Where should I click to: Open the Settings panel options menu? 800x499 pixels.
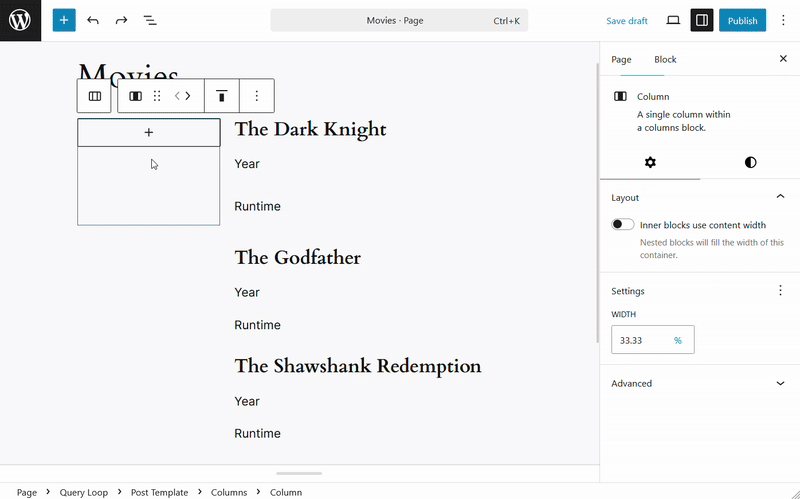780,290
